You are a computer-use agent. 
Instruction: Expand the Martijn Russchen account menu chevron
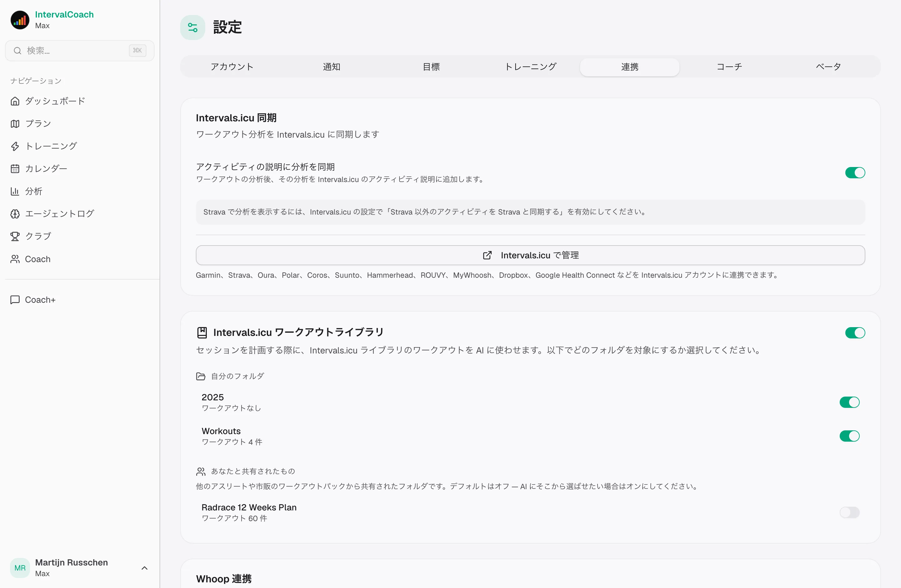pyautogui.click(x=144, y=568)
